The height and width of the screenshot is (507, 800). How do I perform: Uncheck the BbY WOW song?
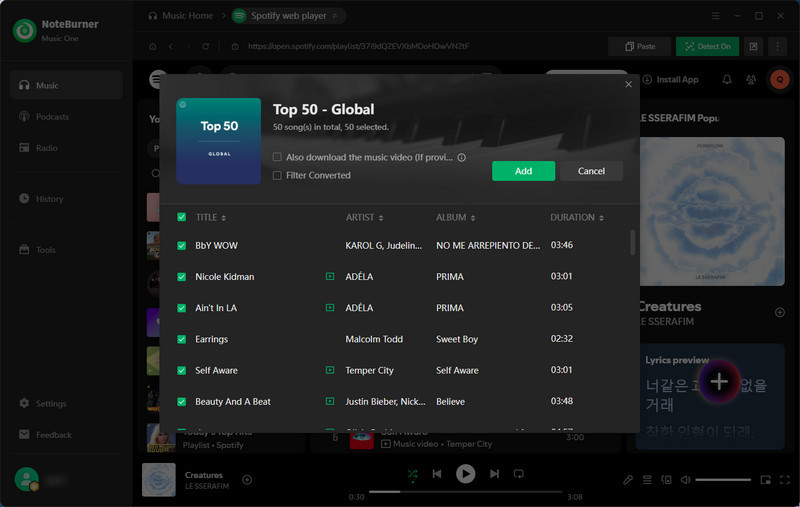tap(182, 246)
